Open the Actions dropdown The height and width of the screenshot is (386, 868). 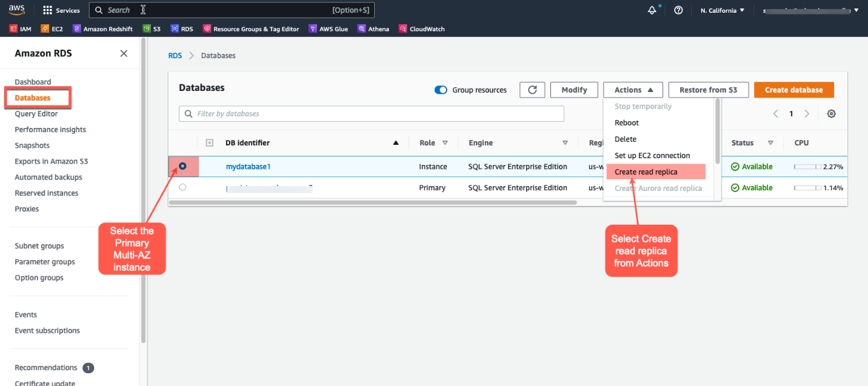point(633,90)
